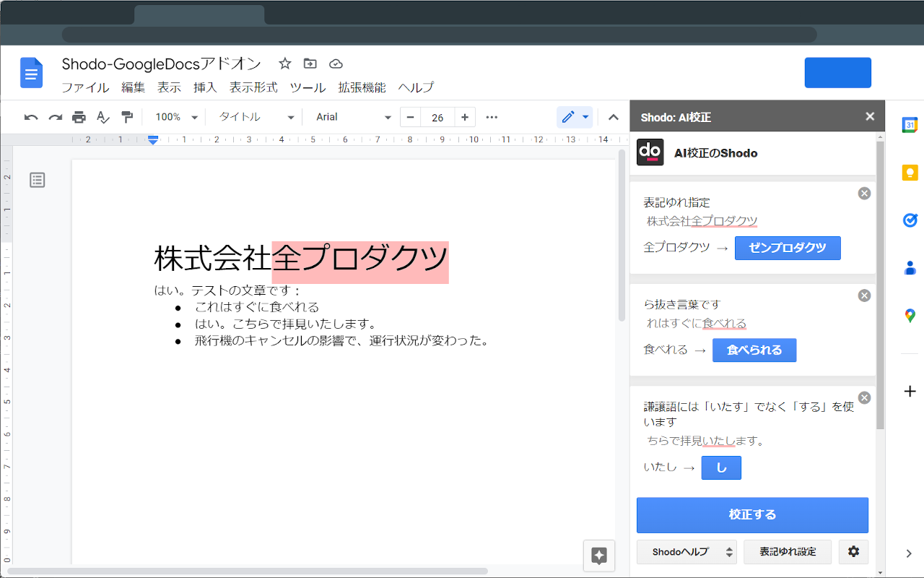Click the document title Shodo-GoogleDocsアドオン

[162, 64]
